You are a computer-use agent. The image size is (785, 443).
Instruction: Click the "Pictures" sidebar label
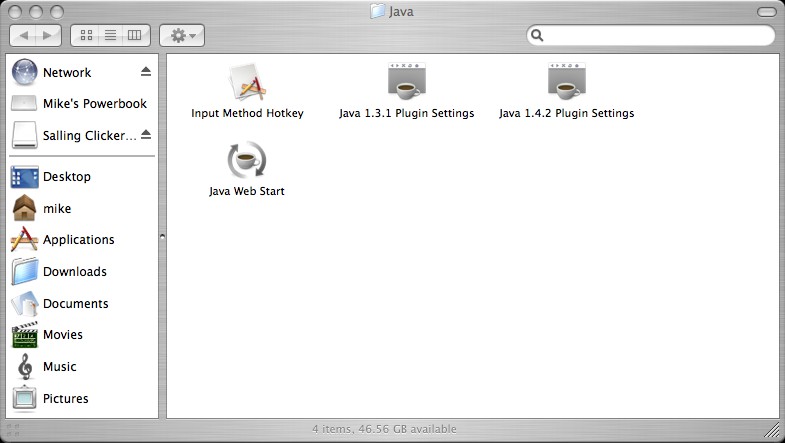point(66,398)
